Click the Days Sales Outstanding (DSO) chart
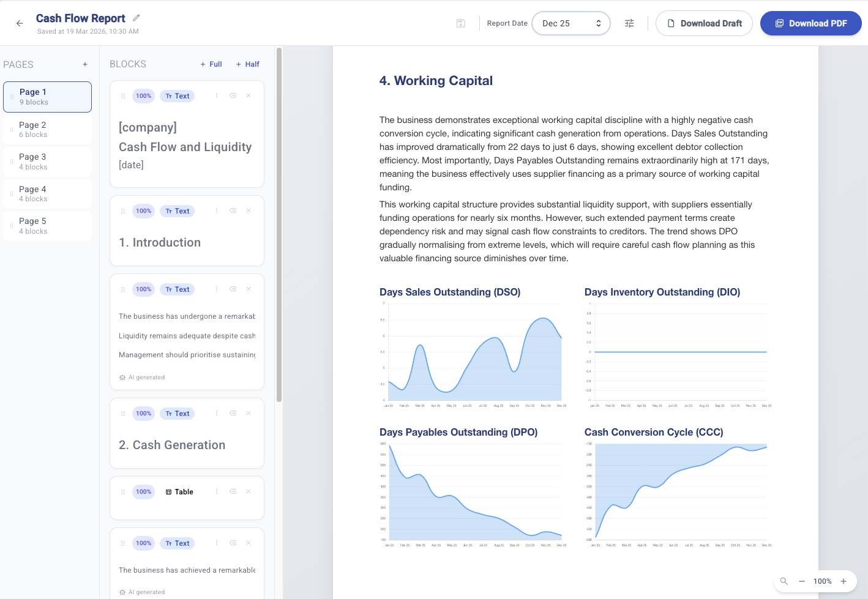This screenshot has height=599, width=868. click(x=473, y=355)
